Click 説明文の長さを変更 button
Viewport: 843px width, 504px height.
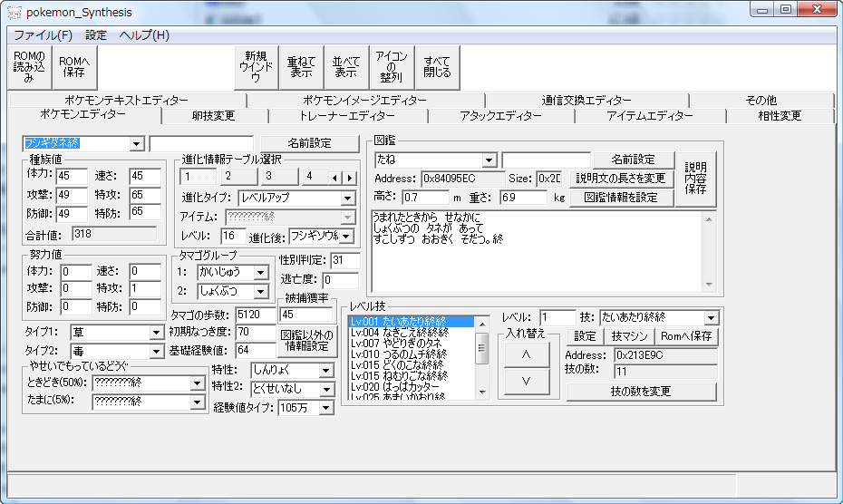621,178
